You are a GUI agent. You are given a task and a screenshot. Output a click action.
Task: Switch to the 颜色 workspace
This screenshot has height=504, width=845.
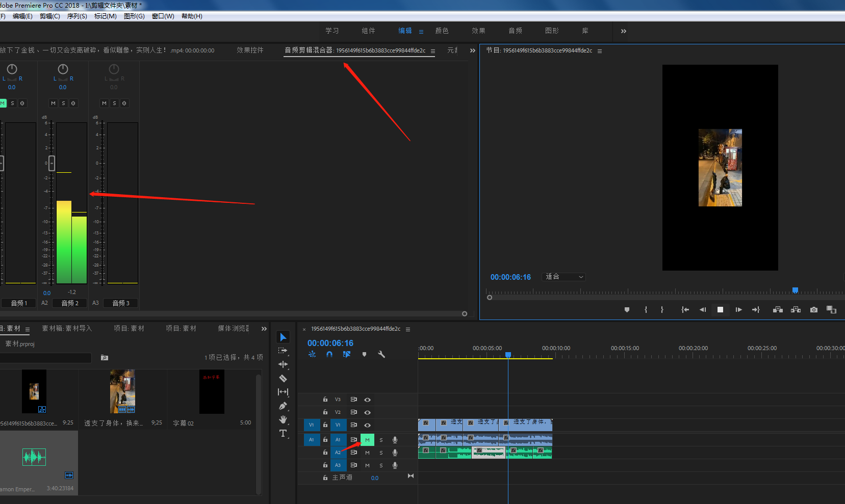click(442, 31)
